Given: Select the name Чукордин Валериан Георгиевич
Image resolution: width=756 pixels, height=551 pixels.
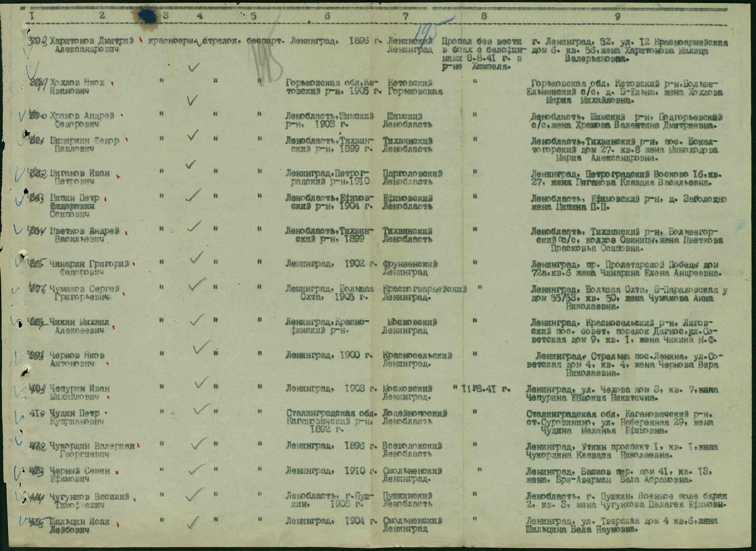Looking at the screenshot, I should [92, 450].
